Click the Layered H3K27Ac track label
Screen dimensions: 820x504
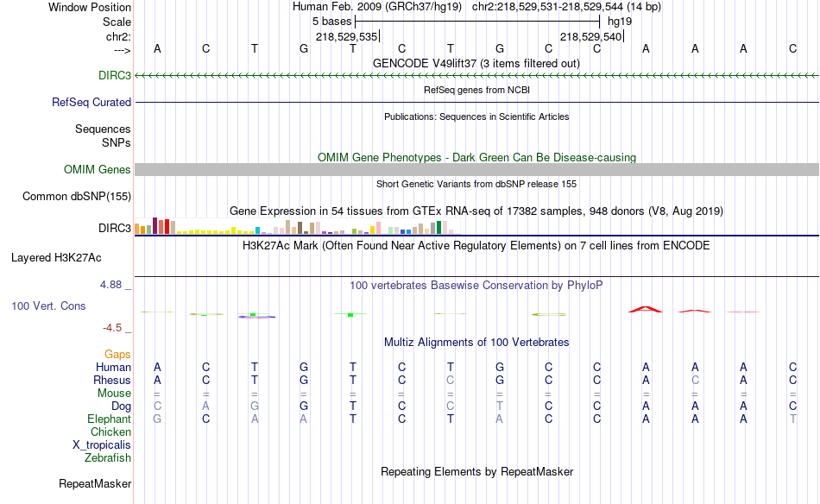[x=56, y=257]
